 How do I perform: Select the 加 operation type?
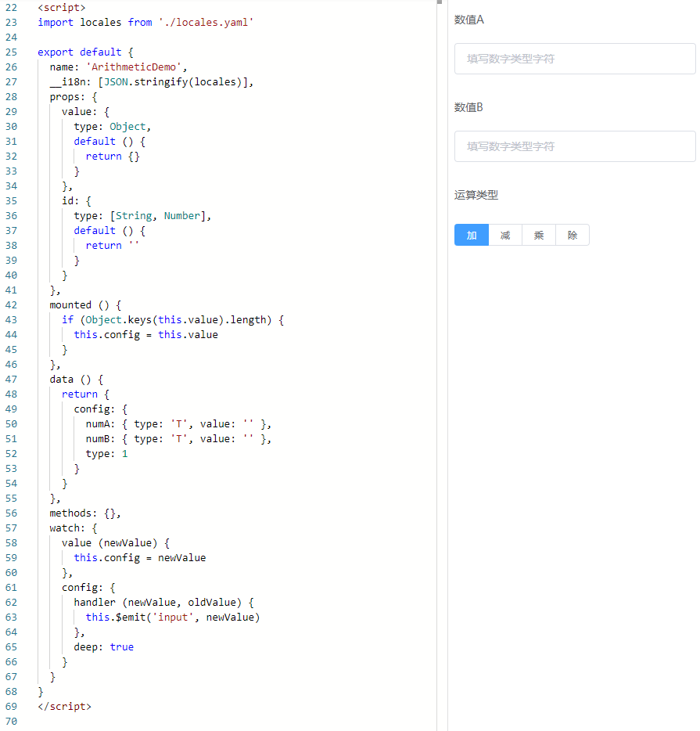[x=472, y=235]
